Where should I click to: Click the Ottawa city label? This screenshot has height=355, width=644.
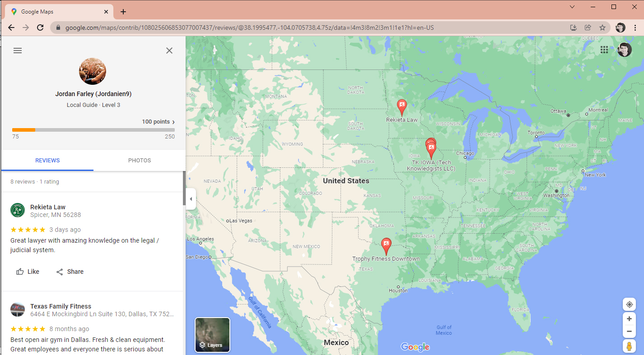tap(558, 111)
